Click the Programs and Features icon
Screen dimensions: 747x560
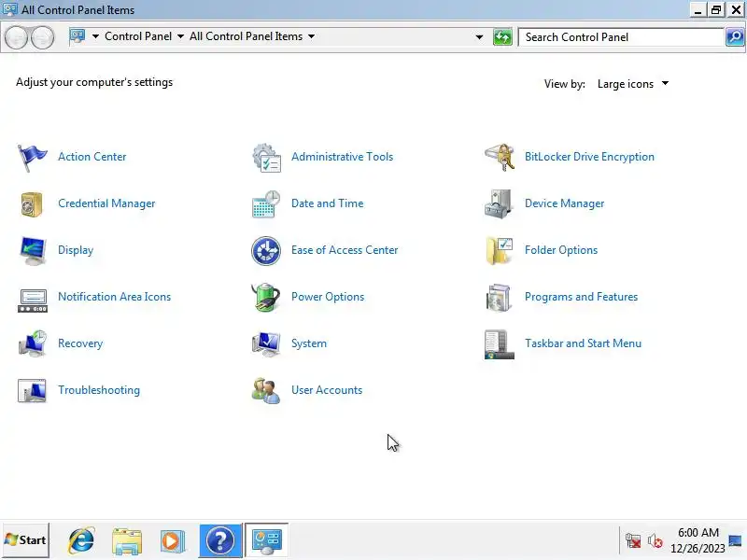coord(499,297)
